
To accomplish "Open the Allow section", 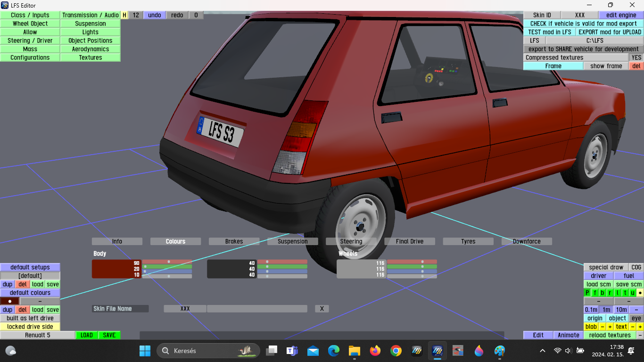I will pyautogui.click(x=30, y=32).
